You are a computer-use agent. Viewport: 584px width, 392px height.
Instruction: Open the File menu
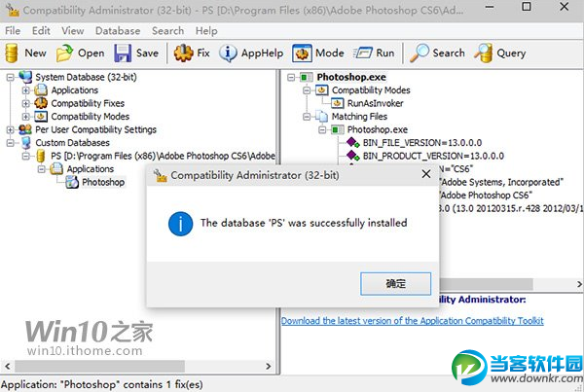13,30
